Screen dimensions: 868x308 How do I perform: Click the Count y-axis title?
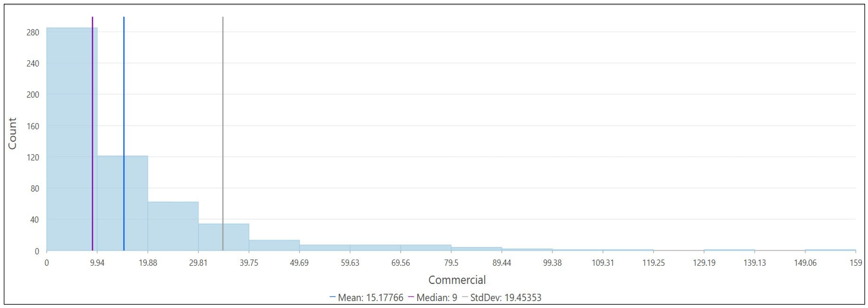point(12,133)
